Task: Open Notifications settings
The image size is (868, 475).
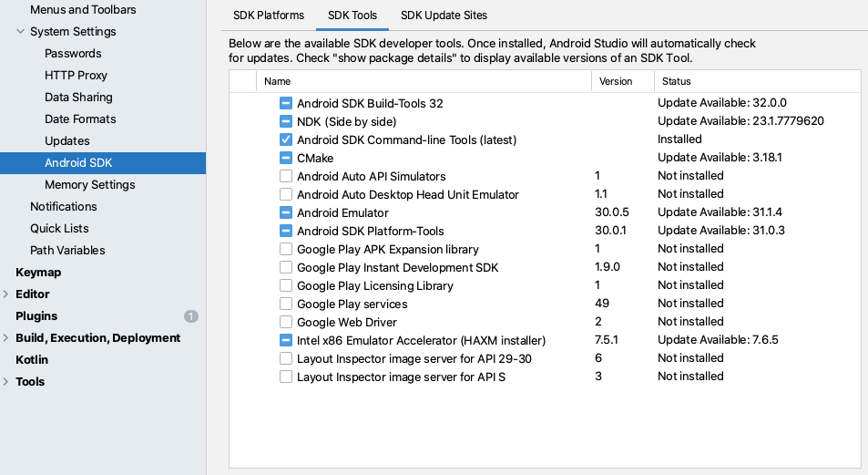Action: click(64, 207)
